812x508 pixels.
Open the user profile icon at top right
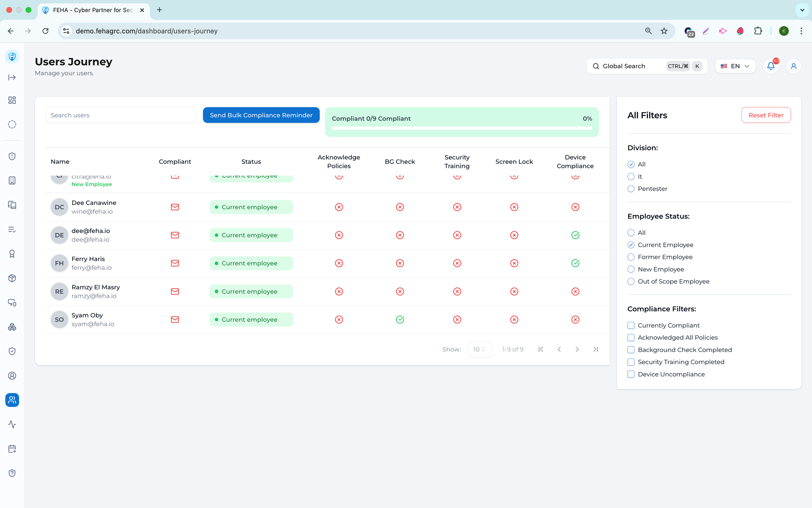[793, 66]
